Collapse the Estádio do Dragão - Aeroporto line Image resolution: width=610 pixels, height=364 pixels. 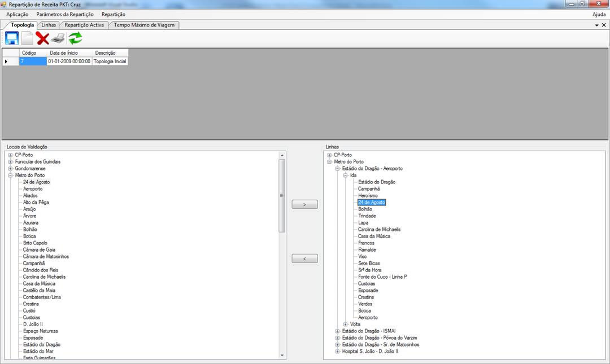point(338,169)
